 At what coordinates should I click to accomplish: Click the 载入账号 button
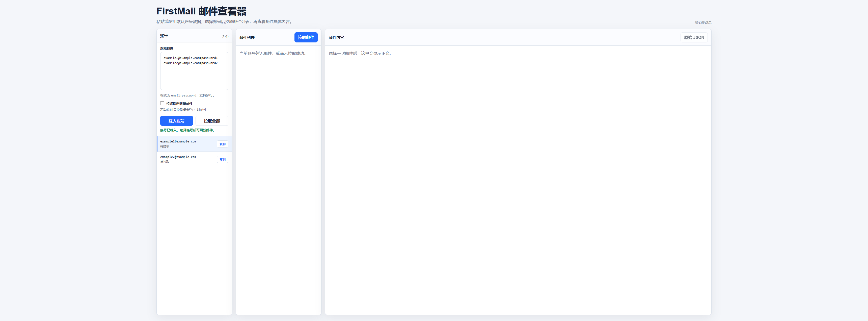point(177,121)
